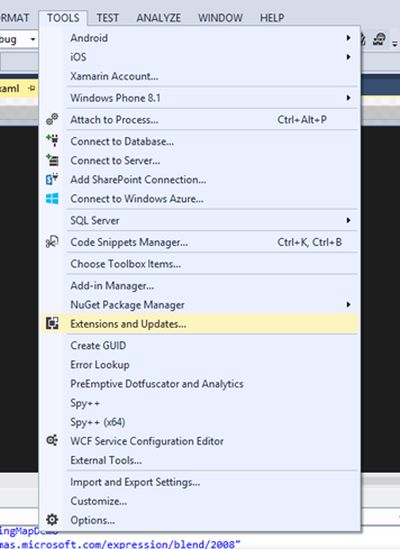Expand the iOS submenu arrow

348,57
